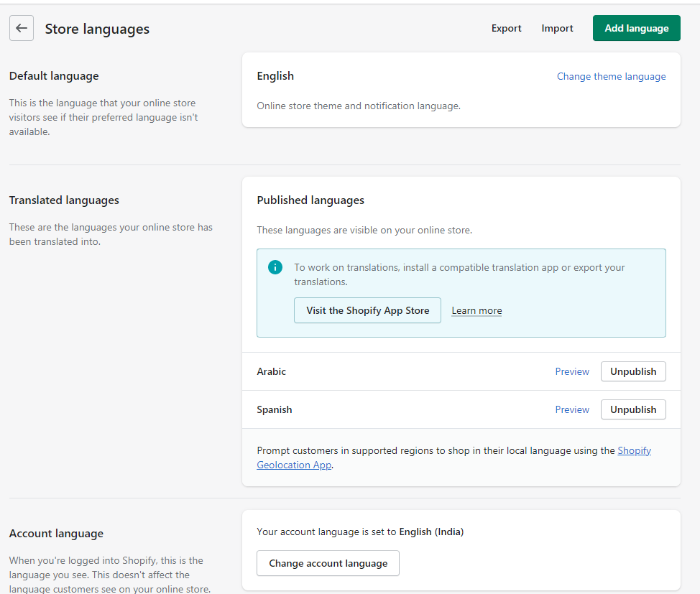Click the Add language button
The height and width of the screenshot is (594, 700).
click(637, 28)
